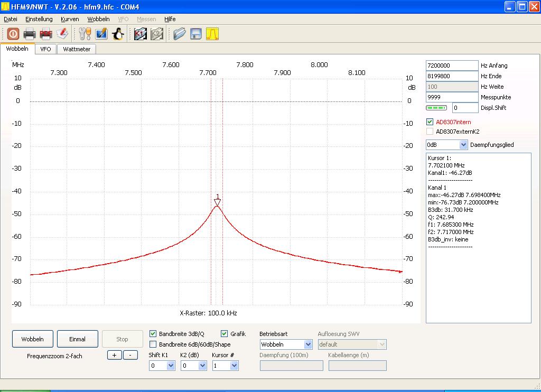Click the K1 channel calibration icon
541x392 pixels.
(140, 34)
